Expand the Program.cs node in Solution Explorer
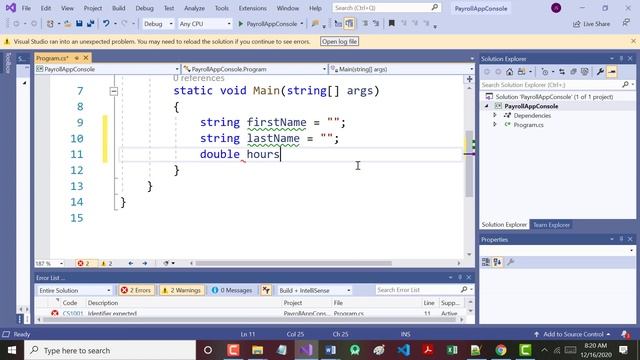This screenshot has width=640, height=360. pyautogui.click(x=495, y=124)
